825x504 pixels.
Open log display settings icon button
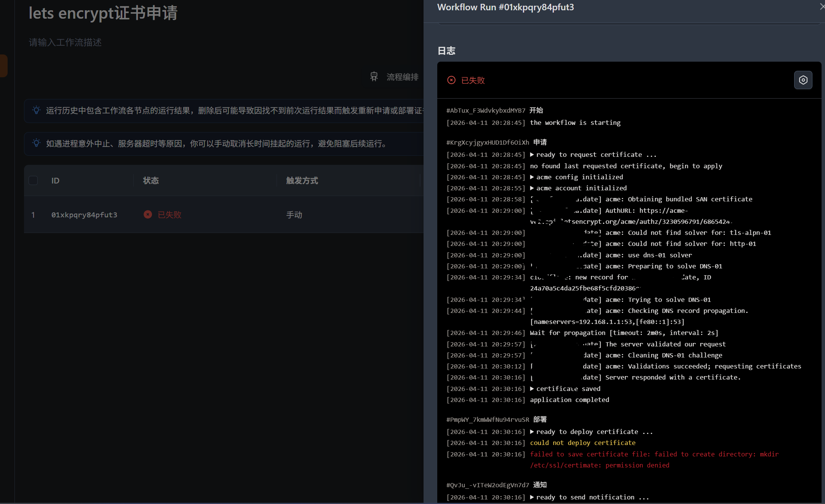(x=803, y=80)
